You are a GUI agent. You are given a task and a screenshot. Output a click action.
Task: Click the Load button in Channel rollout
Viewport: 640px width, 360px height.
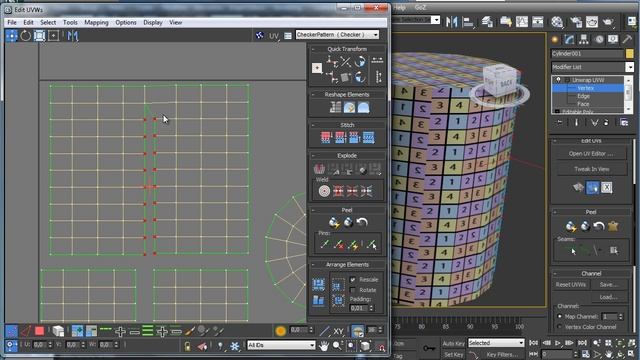click(608, 297)
